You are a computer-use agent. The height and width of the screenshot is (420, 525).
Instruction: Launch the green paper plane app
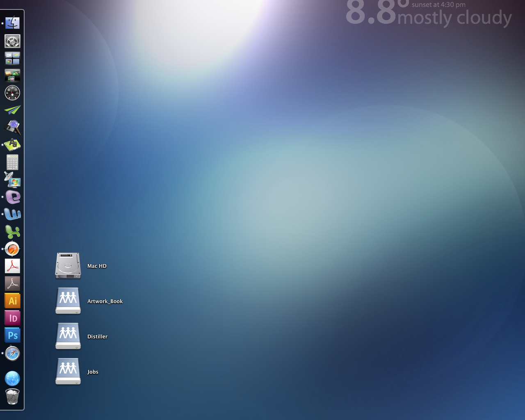[12, 110]
